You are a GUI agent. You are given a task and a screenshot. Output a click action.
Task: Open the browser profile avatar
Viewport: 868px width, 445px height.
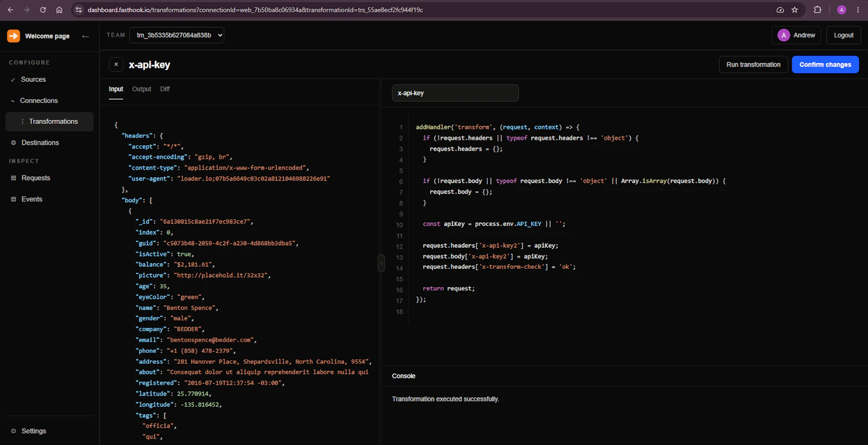tap(841, 10)
